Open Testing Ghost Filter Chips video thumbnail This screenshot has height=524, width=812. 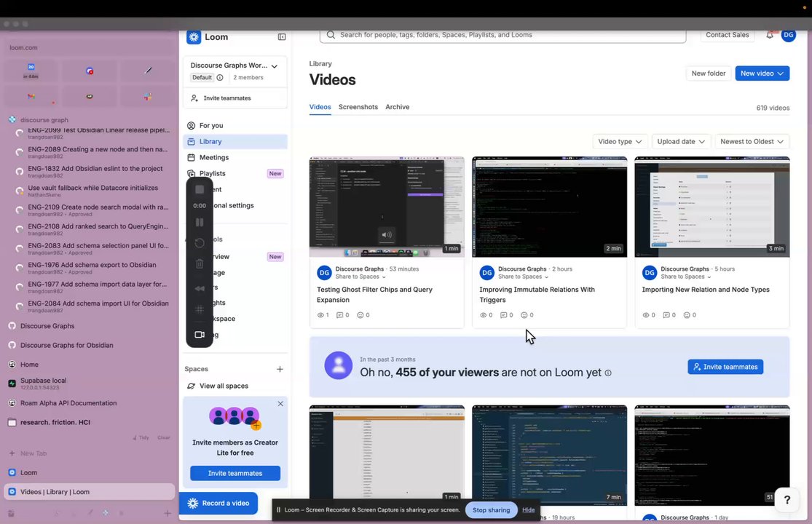[x=387, y=207]
